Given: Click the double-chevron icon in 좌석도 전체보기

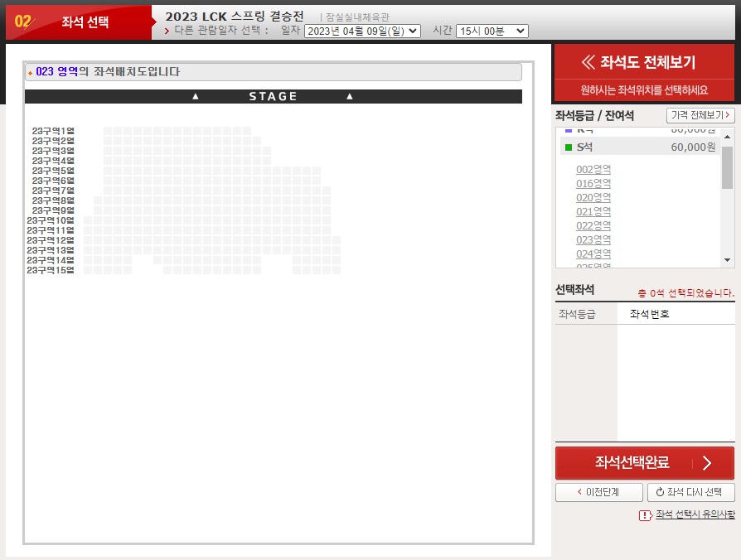Looking at the screenshot, I should click(588, 62).
